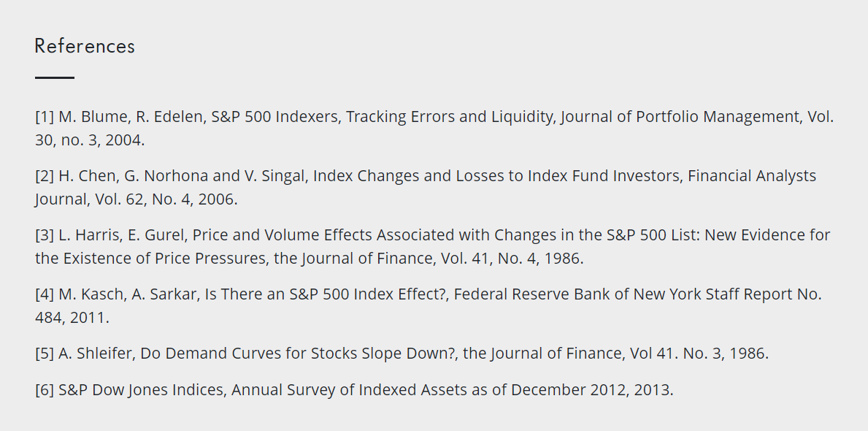
Task: Select reference [3] by Harris and Gurel
Action: pos(432,246)
